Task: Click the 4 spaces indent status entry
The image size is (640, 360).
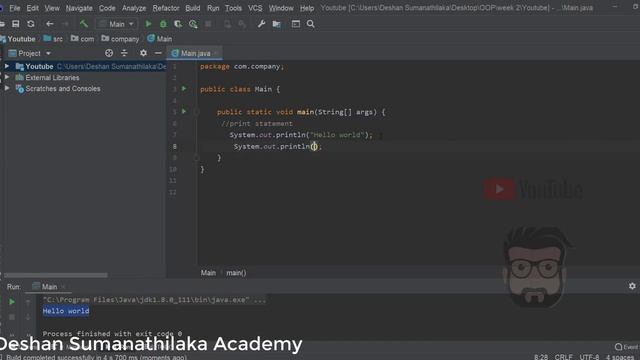Action: [620, 357]
